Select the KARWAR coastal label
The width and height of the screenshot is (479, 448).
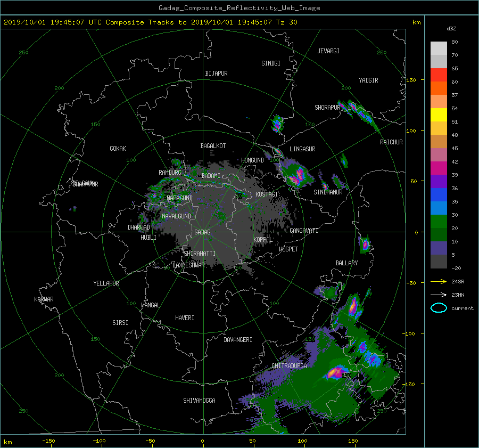(44, 299)
